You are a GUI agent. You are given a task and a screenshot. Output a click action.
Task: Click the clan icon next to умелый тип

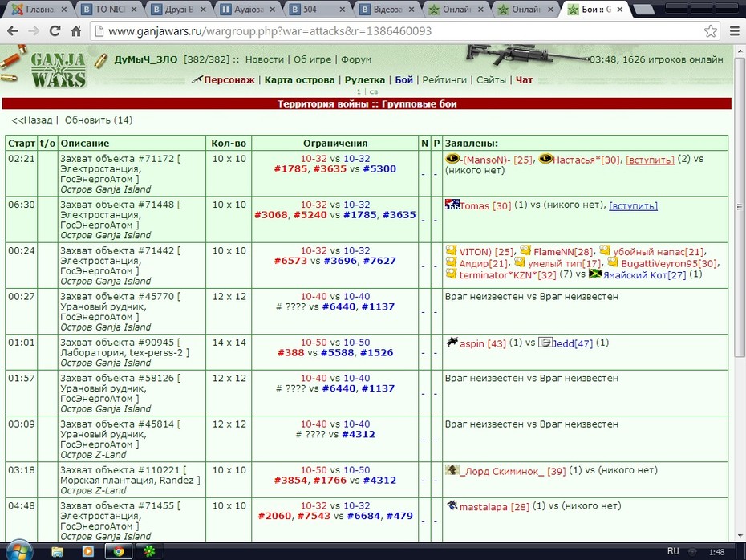click(x=520, y=262)
